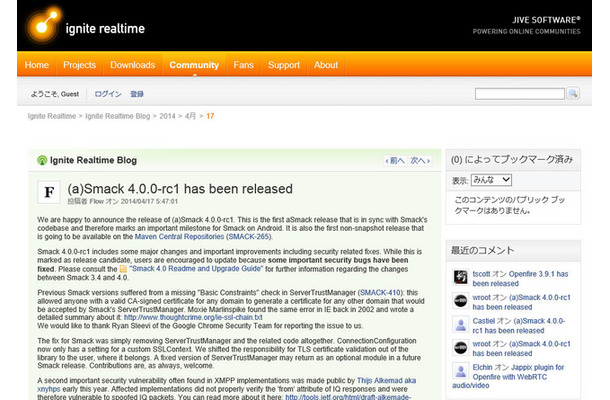Open Castiel's (a)Smack 4.0.0-rc1 comment link
Image resolution: width=610 pixels, height=400 pixels.
pyautogui.click(x=519, y=326)
